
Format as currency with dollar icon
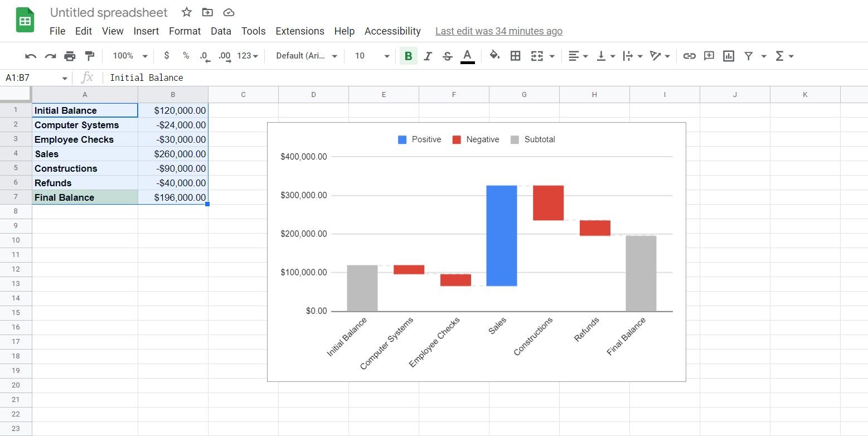tap(166, 56)
